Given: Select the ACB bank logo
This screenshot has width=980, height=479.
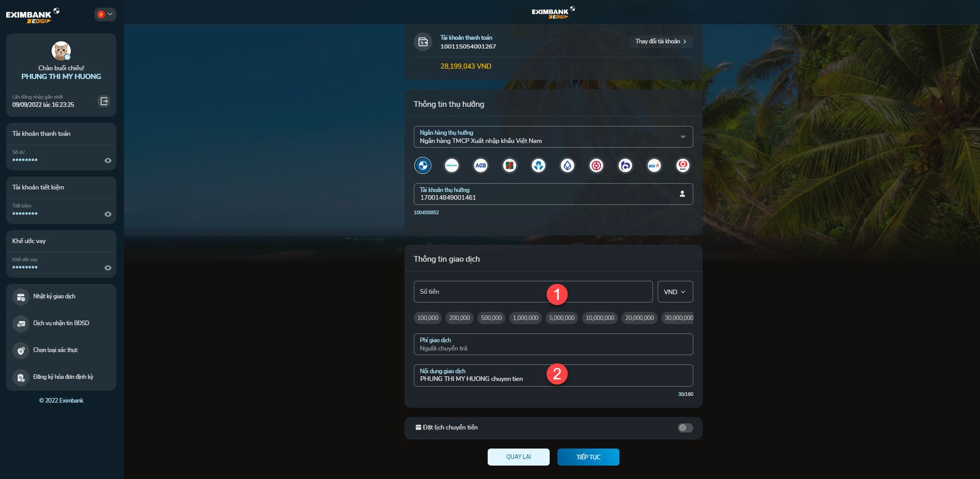Looking at the screenshot, I should (480, 166).
